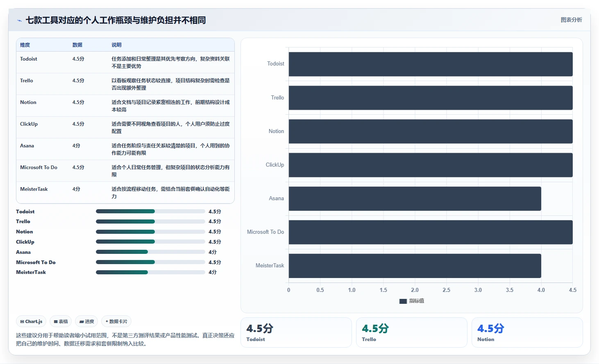Click the Trello bar in the chart

click(x=431, y=97)
